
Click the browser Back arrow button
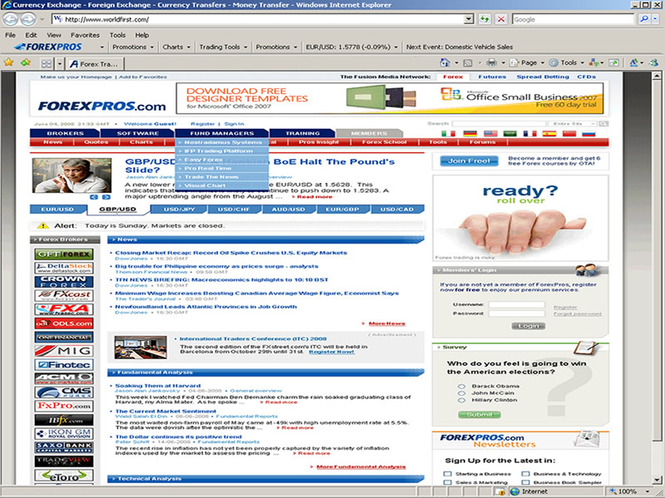[11, 20]
